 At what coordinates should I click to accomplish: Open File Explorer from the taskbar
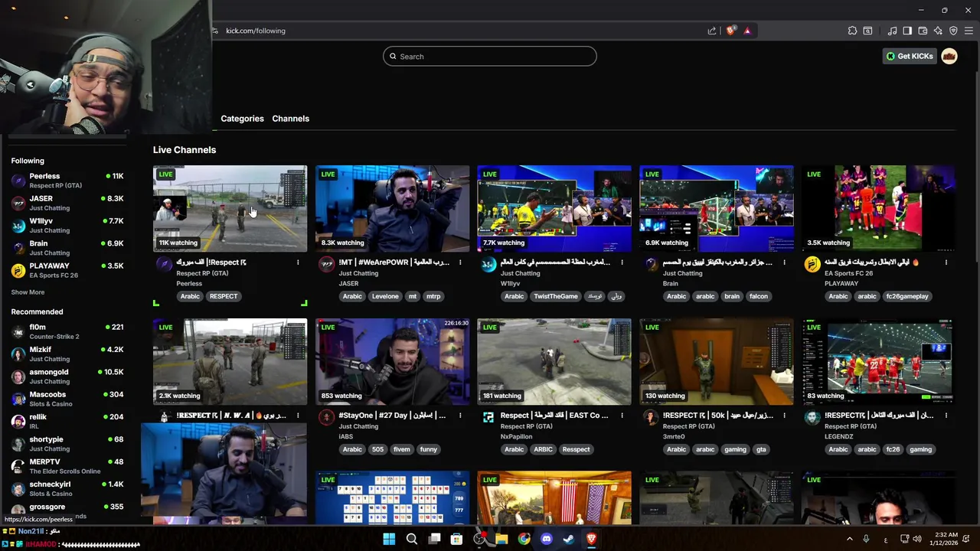pos(501,539)
